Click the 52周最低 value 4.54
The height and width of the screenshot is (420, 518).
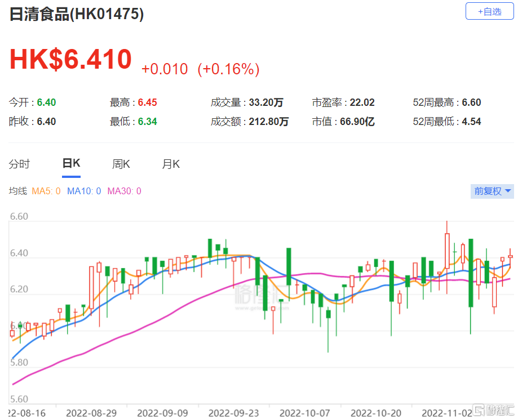pos(471,122)
